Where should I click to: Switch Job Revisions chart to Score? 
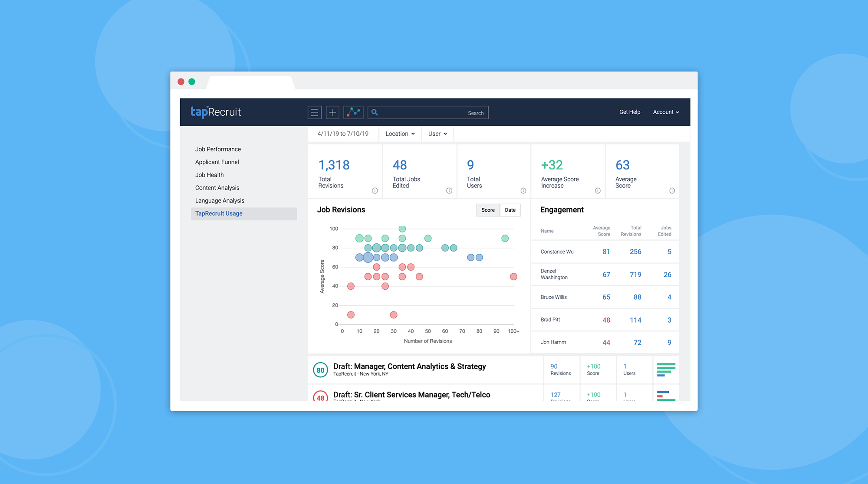488,210
